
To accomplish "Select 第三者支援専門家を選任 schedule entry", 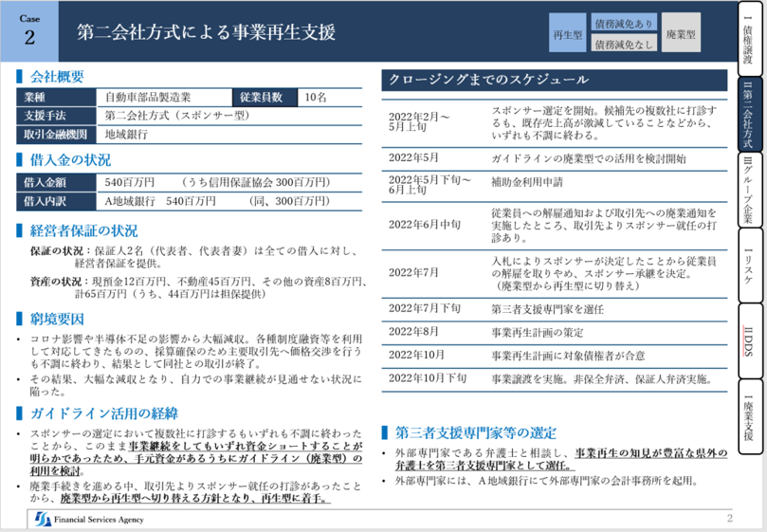I will (547, 309).
